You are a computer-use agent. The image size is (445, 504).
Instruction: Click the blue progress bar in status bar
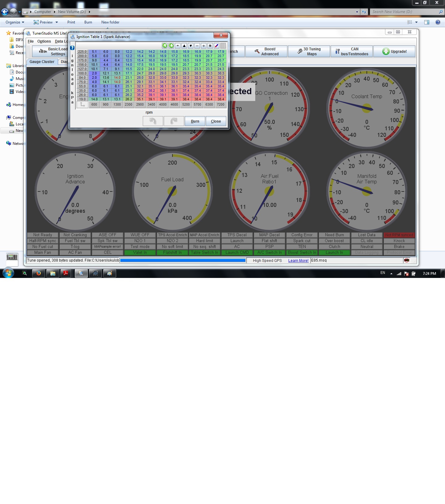(183, 261)
